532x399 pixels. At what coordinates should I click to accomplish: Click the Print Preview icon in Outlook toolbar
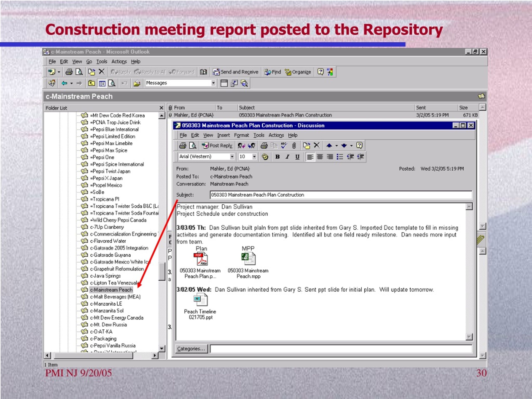(x=79, y=72)
